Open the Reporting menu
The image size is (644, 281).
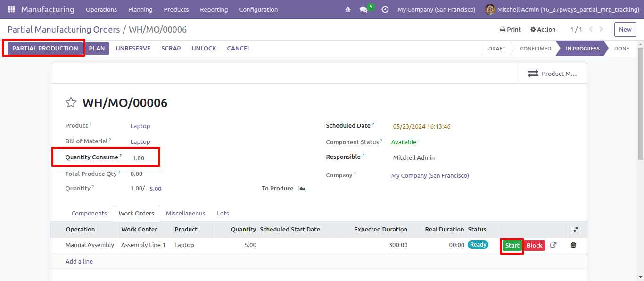pyautogui.click(x=214, y=9)
